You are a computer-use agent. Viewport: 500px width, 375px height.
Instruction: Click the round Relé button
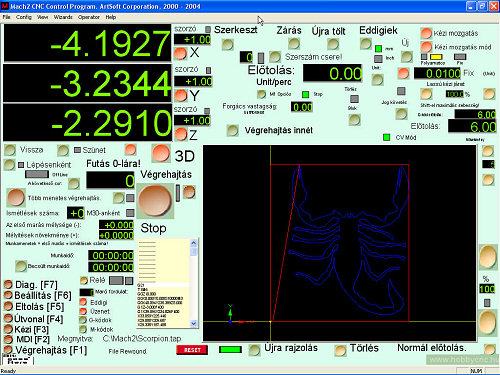pyautogui.click(x=84, y=281)
